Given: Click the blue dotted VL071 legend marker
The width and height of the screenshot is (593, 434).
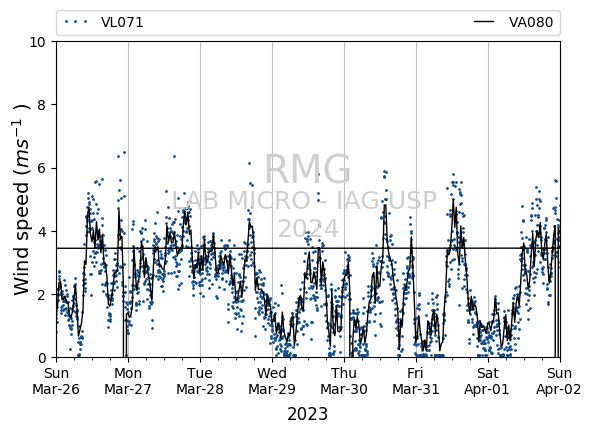Looking at the screenshot, I should [x=76, y=22].
